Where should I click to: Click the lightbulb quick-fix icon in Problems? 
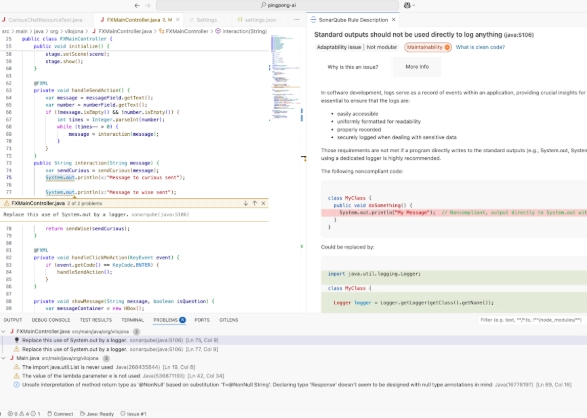[x=16, y=340]
